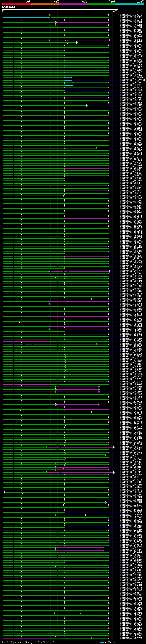Select hit UniRef100_A9V9G4
Image resolution: width=146 pixels, height=644 pixels.
coord(131,326)
